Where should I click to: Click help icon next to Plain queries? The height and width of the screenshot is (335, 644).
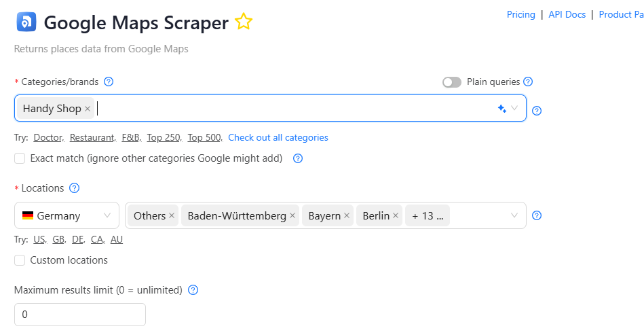(528, 82)
